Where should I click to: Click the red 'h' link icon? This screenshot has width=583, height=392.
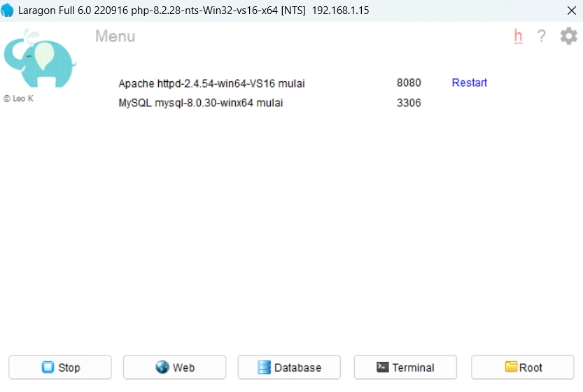518,36
